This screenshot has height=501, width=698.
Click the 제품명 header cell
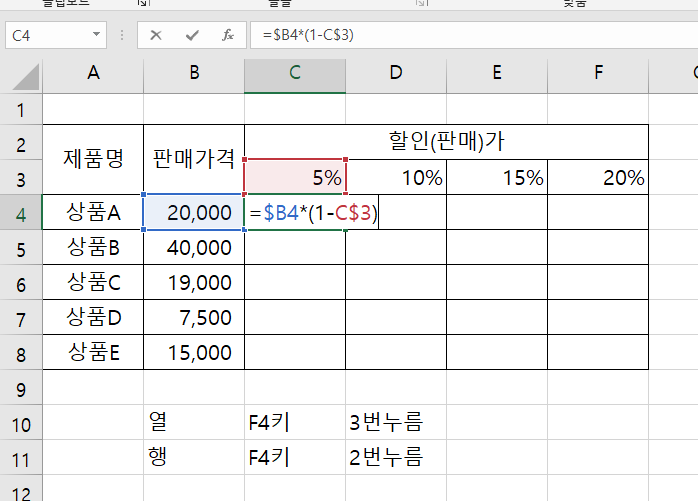pos(93,159)
